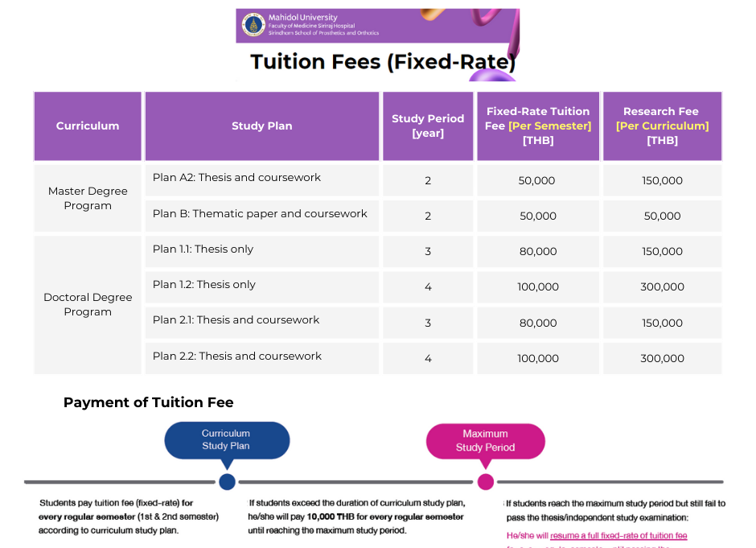
Task: Click the Mahidol University seal logo
Action: click(x=253, y=25)
